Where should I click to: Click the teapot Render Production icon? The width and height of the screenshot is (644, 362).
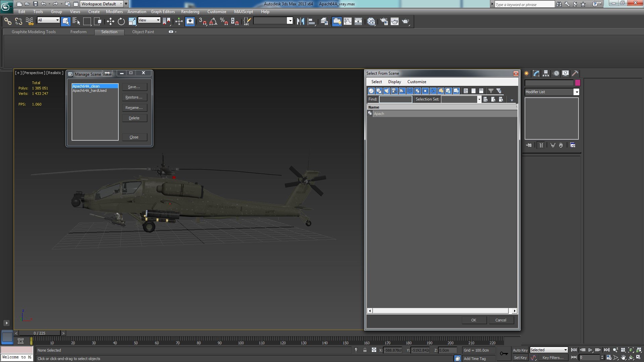point(406,21)
